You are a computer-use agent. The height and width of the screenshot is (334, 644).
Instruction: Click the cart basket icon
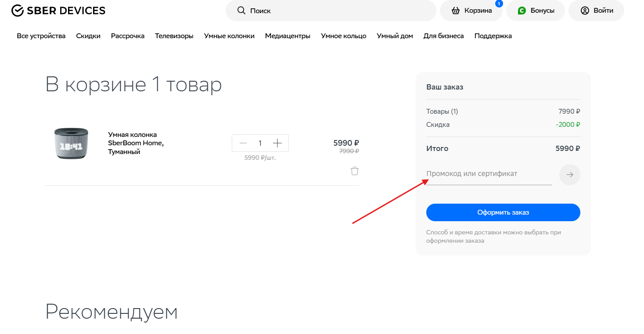point(456,11)
